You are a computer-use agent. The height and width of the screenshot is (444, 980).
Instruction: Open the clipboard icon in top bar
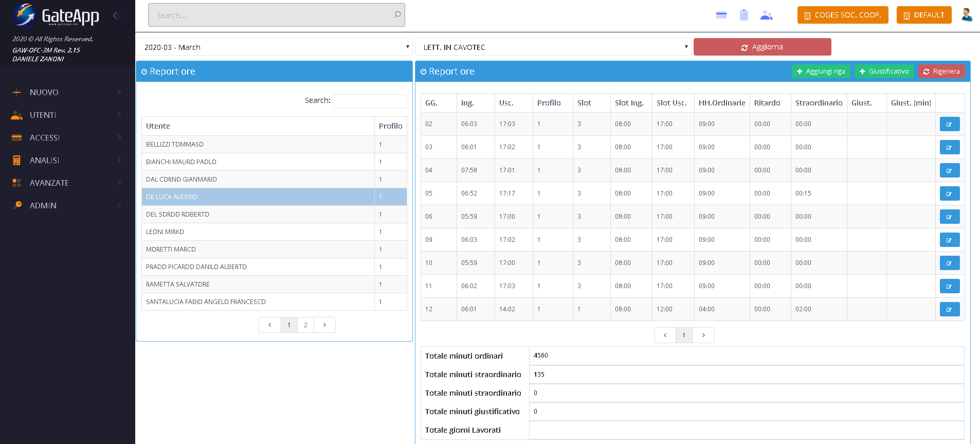click(744, 15)
